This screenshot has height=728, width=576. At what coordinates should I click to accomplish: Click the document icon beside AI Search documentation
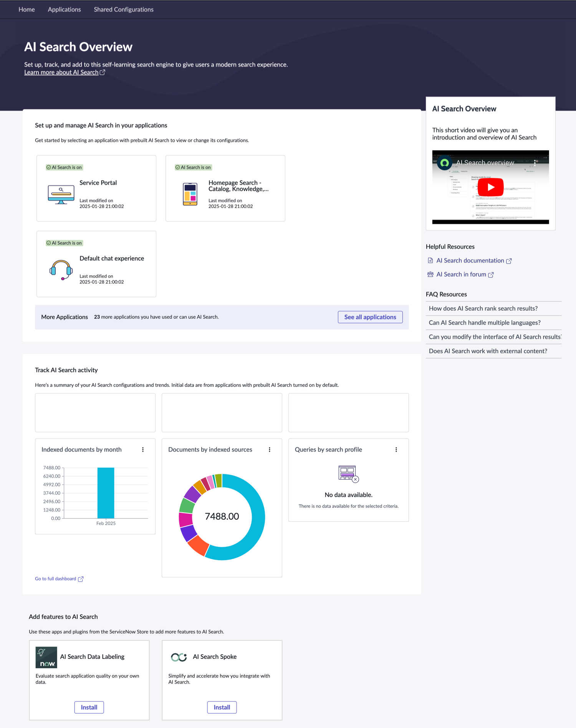click(430, 260)
